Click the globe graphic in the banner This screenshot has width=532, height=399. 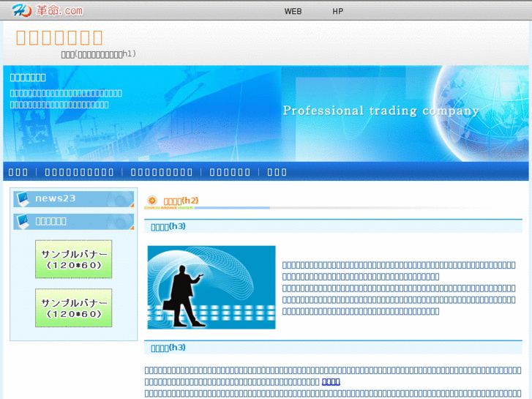tap(481, 113)
